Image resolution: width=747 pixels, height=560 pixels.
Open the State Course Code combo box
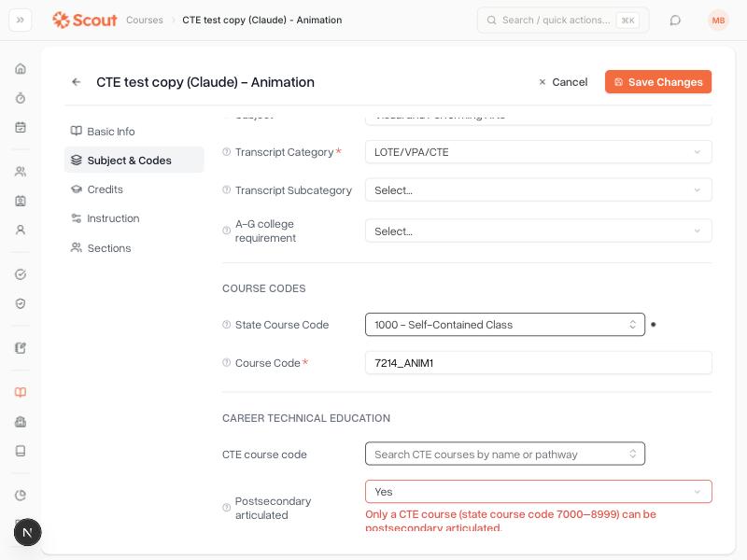click(x=505, y=325)
